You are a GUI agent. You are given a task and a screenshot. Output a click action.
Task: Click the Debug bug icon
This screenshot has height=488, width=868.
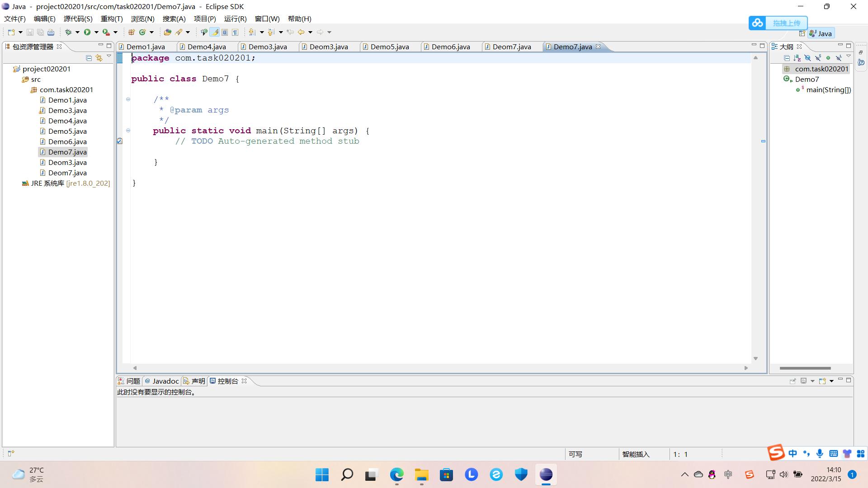pos(68,32)
